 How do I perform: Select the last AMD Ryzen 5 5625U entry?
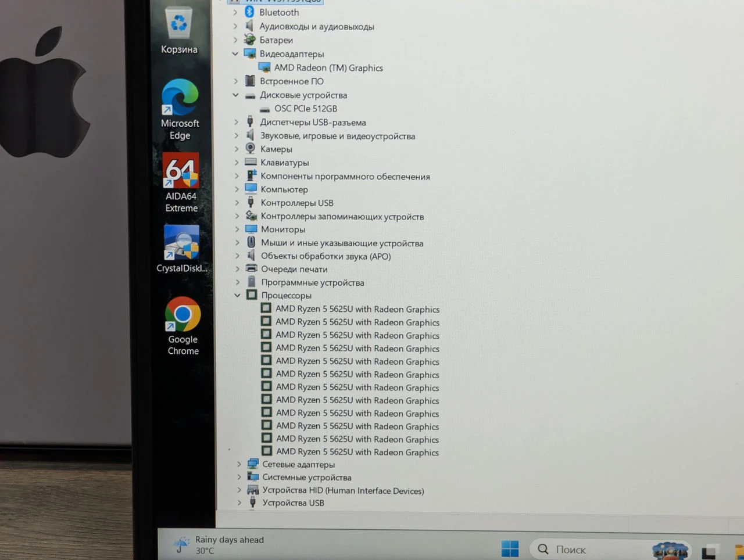click(x=357, y=451)
